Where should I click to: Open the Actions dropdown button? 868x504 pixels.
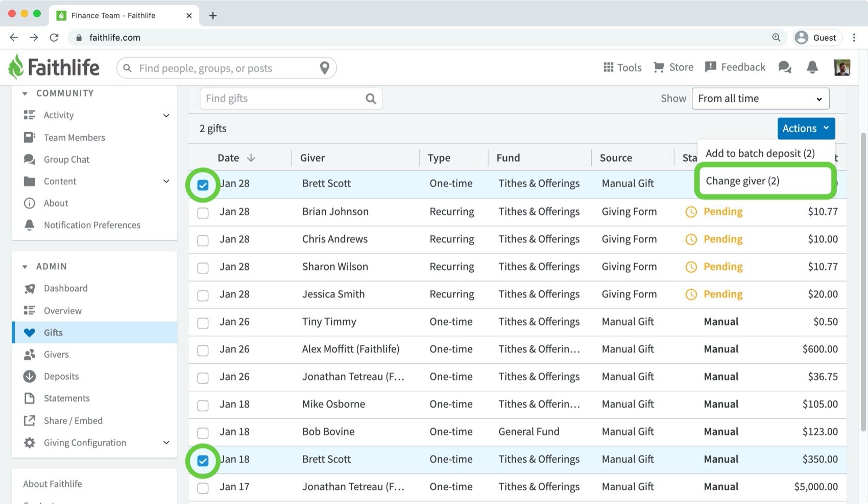point(806,129)
